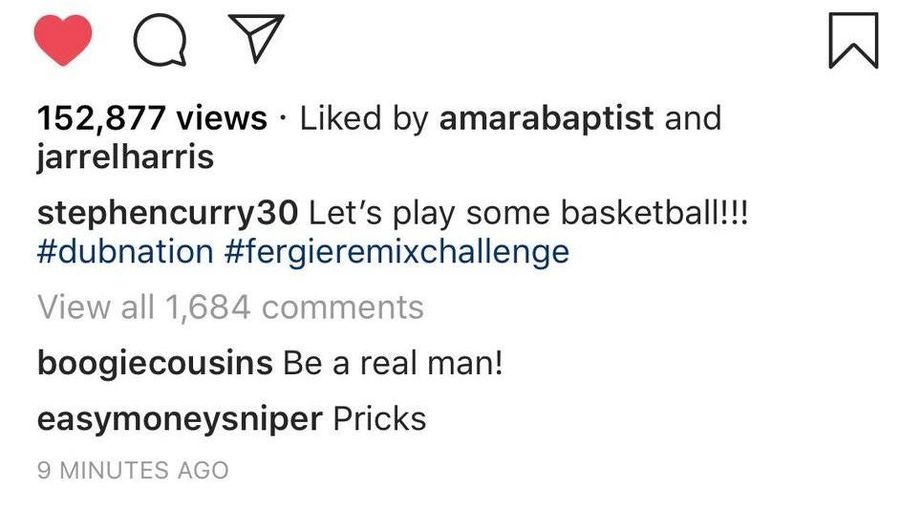Image resolution: width=900 pixels, height=505 pixels.
Task: Tap the word "views" beside the count
Action: click(221, 119)
